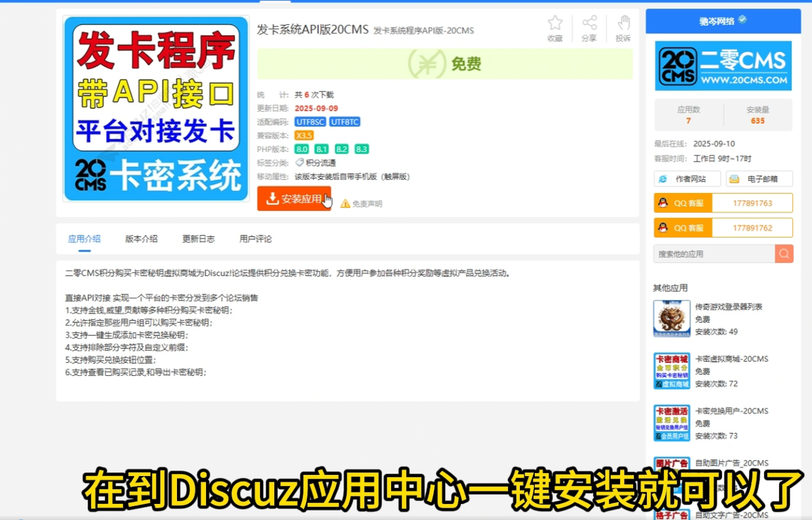Switch to the 更新日志 tab
Screen dimensions: 812x520
(x=198, y=239)
